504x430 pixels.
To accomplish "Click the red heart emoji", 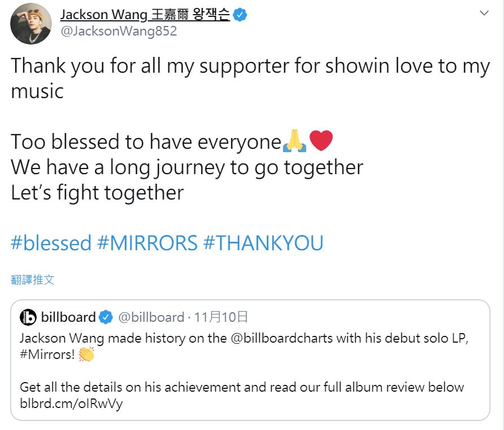I will tap(321, 140).
